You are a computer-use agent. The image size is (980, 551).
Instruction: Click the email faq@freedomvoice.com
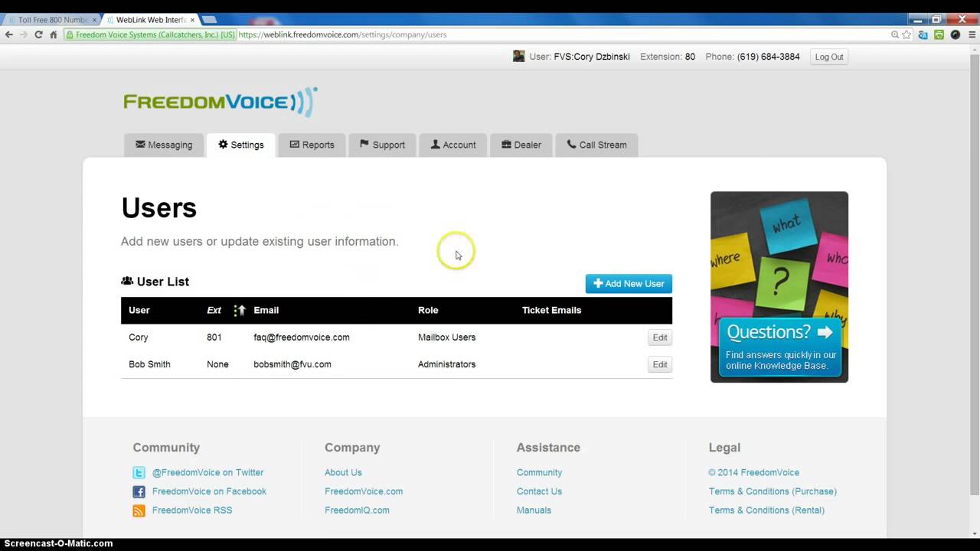coord(302,337)
